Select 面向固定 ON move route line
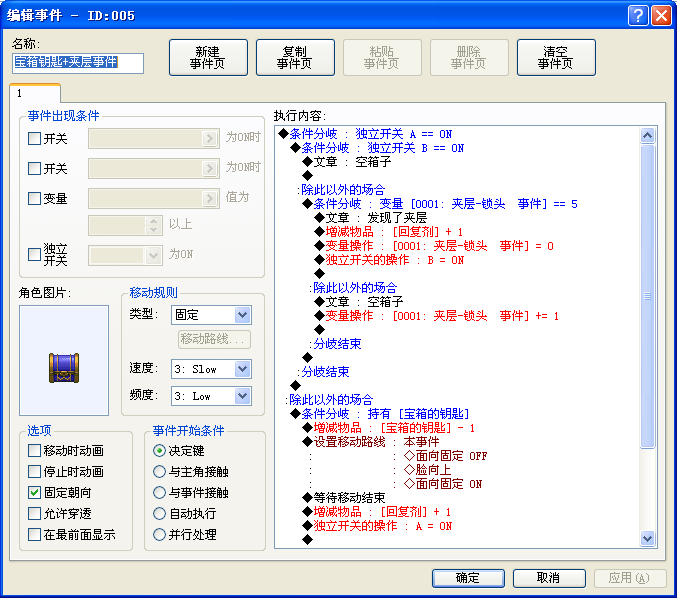The image size is (677, 598). click(443, 484)
